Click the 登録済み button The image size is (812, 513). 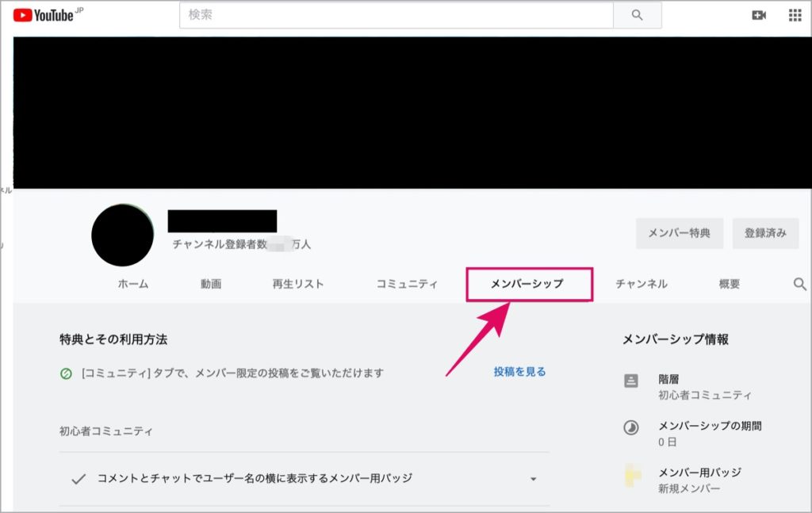(765, 233)
